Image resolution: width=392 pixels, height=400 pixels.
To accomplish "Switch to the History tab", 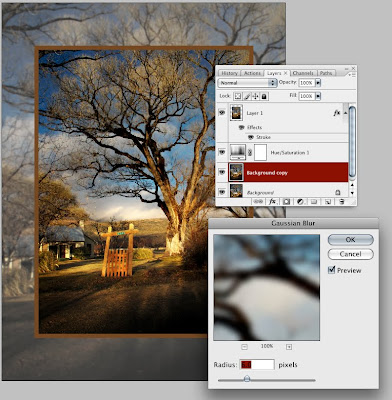I will pyautogui.click(x=229, y=73).
